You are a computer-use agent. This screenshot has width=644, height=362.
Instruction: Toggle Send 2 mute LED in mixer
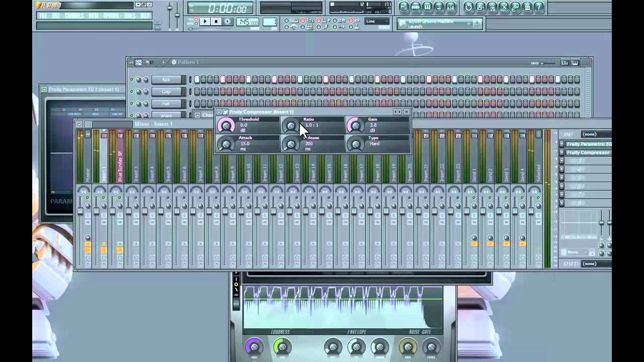coord(490,198)
